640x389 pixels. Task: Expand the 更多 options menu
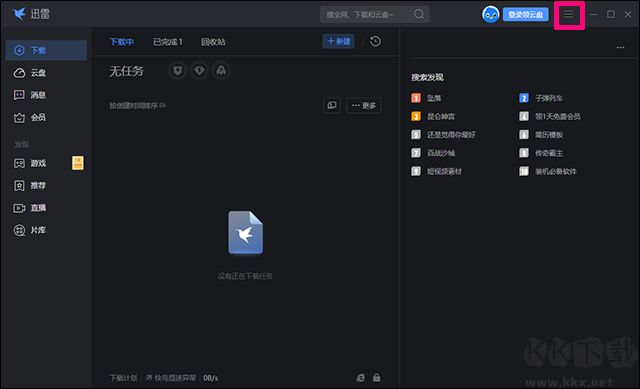click(364, 105)
